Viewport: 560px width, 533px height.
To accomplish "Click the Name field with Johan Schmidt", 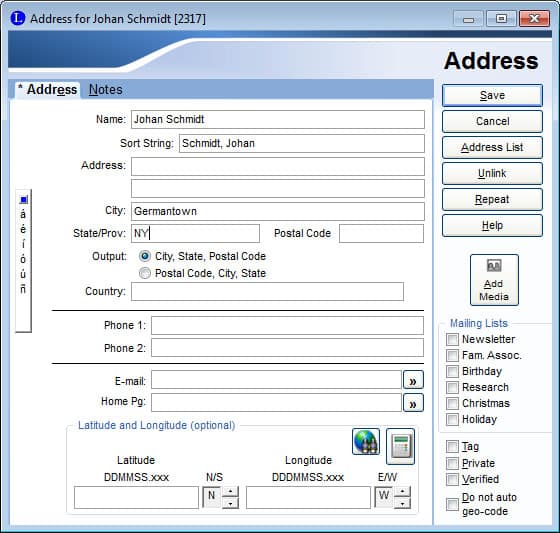I will (278, 119).
